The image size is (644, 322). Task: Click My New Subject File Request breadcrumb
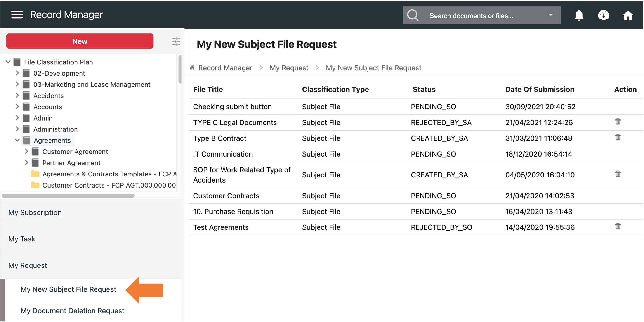click(x=373, y=68)
